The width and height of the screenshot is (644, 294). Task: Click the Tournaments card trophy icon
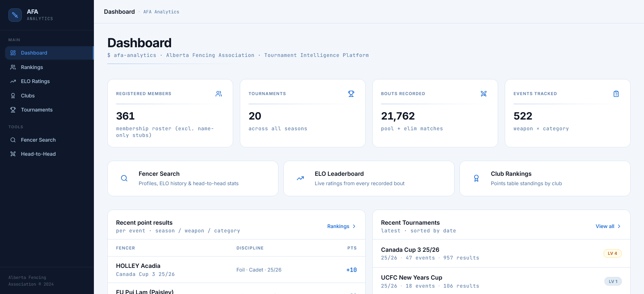[351, 94]
